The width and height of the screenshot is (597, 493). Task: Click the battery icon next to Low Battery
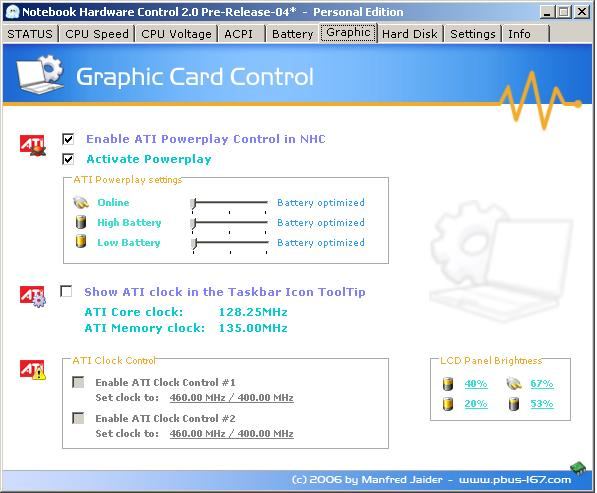pyautogui.click(x=81, y=241)
